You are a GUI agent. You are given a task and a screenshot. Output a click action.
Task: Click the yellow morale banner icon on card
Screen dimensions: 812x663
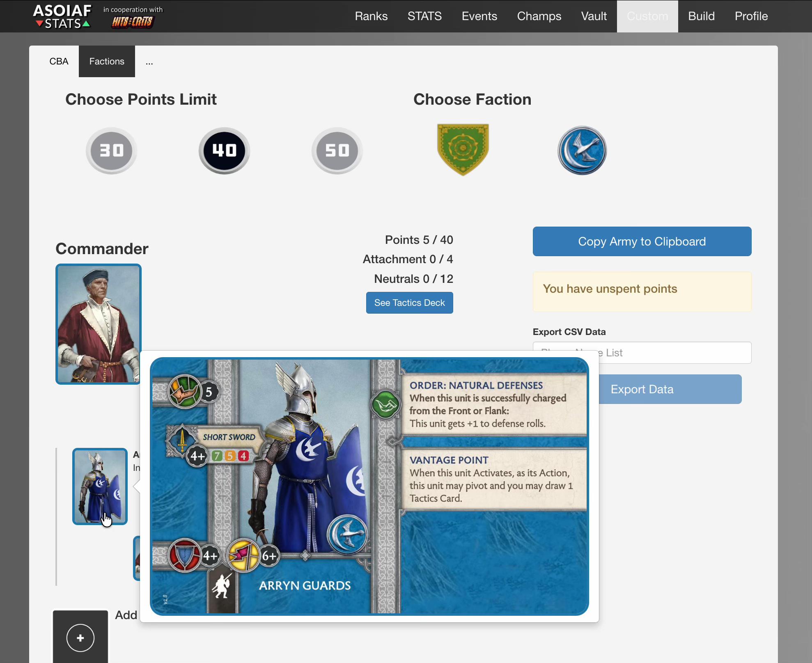point(243,555)
